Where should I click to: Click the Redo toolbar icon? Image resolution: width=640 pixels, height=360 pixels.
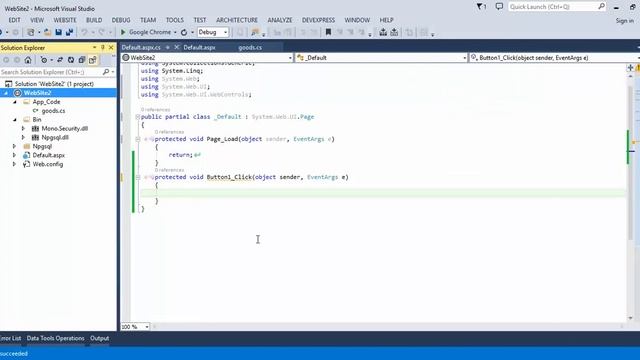102,32
